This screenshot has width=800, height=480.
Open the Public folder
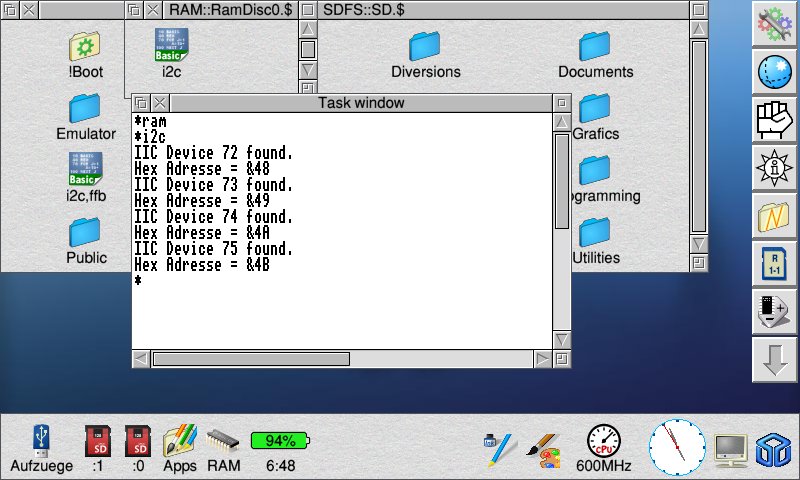[x=85, y=232]
